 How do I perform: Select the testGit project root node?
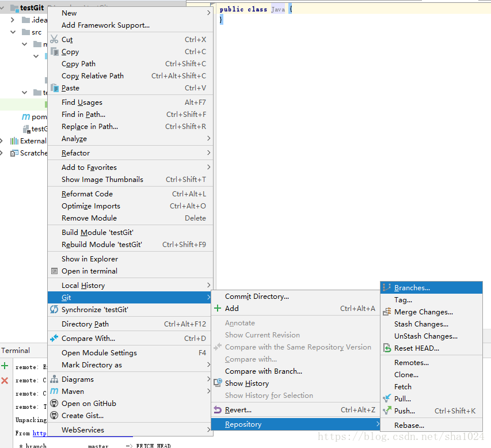(x=32, y=8)
